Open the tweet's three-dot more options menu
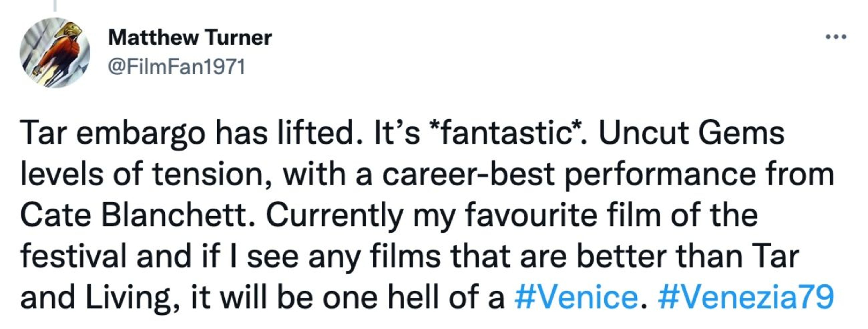868x329 pixels. click(x=836, y=36)
